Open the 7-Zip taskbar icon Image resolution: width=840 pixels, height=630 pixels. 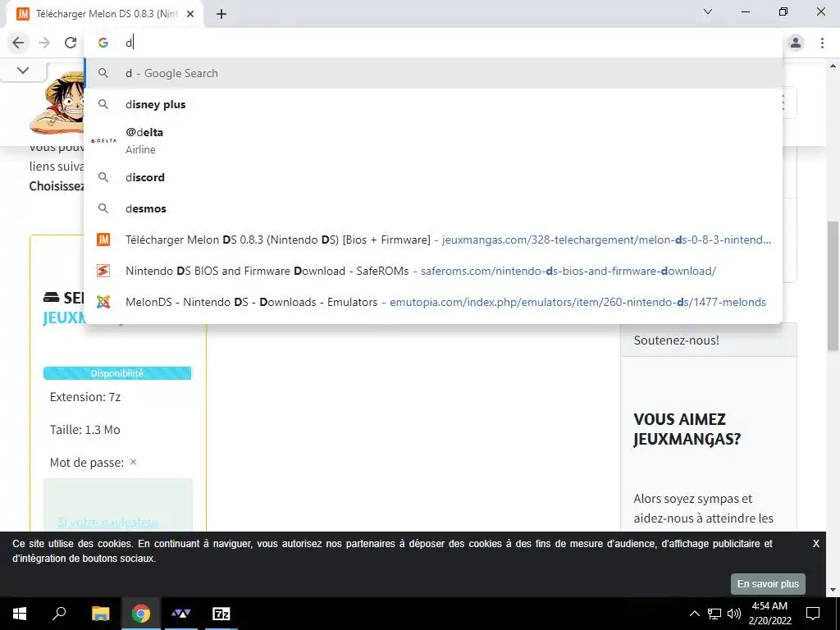[x=221, y=614]
